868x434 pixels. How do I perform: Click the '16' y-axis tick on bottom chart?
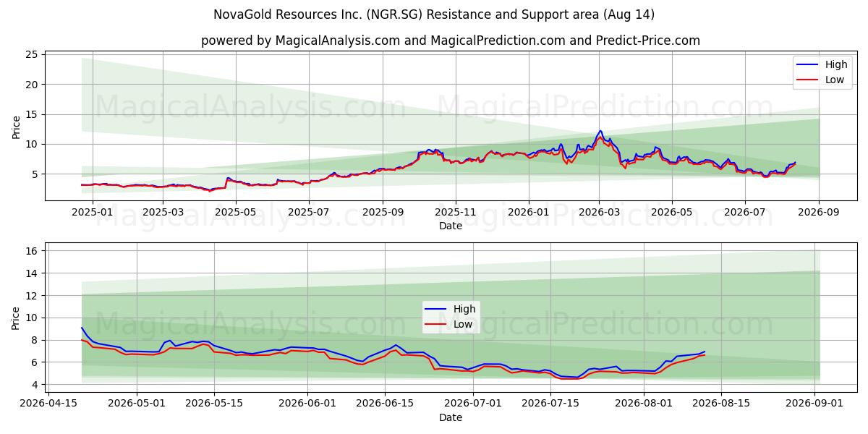32,251
